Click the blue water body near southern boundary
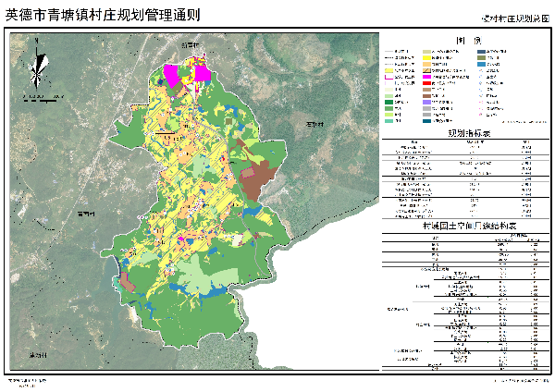The height and width of the screenshot is (392, 555). coord(215,289)
